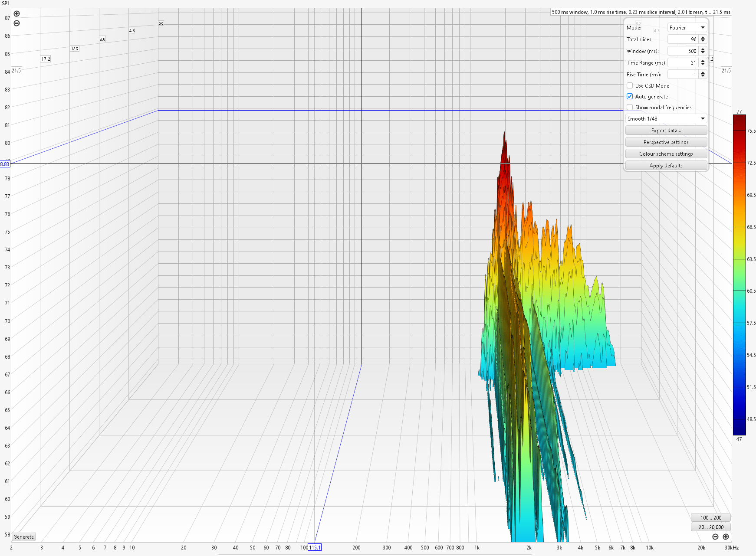Click the 12.9 time axis label
The height and width of the screenshot is (556, 756).
point(75,49)
